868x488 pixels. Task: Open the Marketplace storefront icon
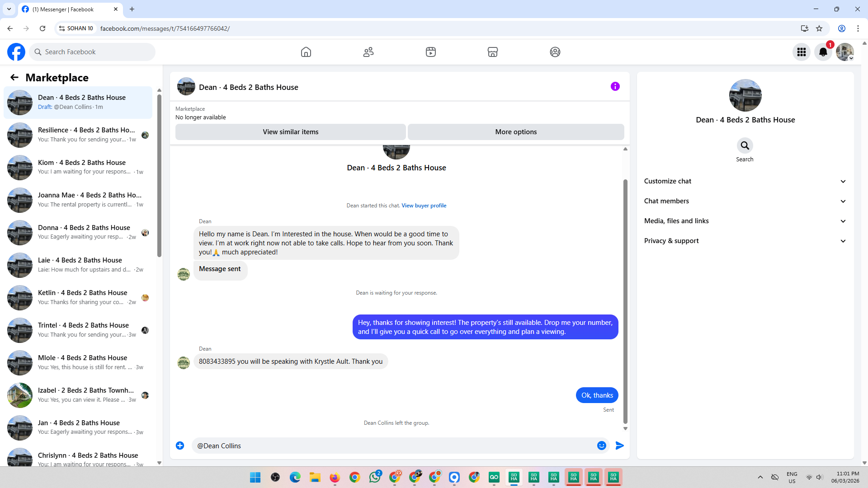pos(493,52)
